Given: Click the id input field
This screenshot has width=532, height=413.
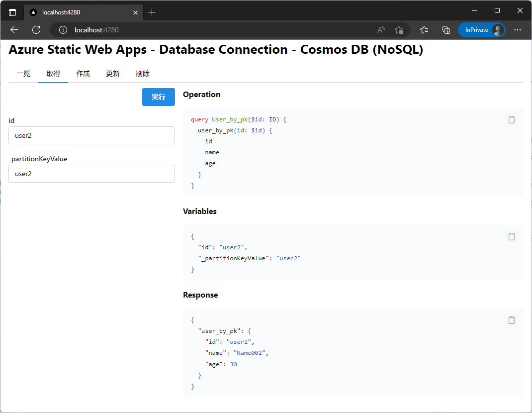Looking at the screenshot, I should click(x=91, y=135).
